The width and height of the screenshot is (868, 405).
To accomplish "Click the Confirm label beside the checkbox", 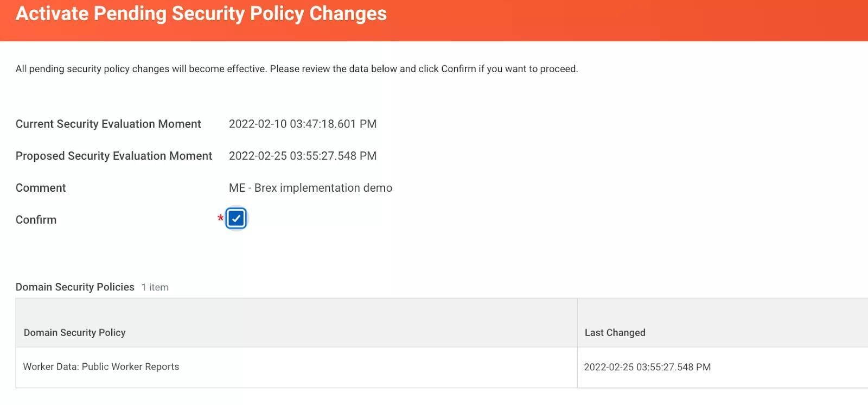I will tap(36, 220).
